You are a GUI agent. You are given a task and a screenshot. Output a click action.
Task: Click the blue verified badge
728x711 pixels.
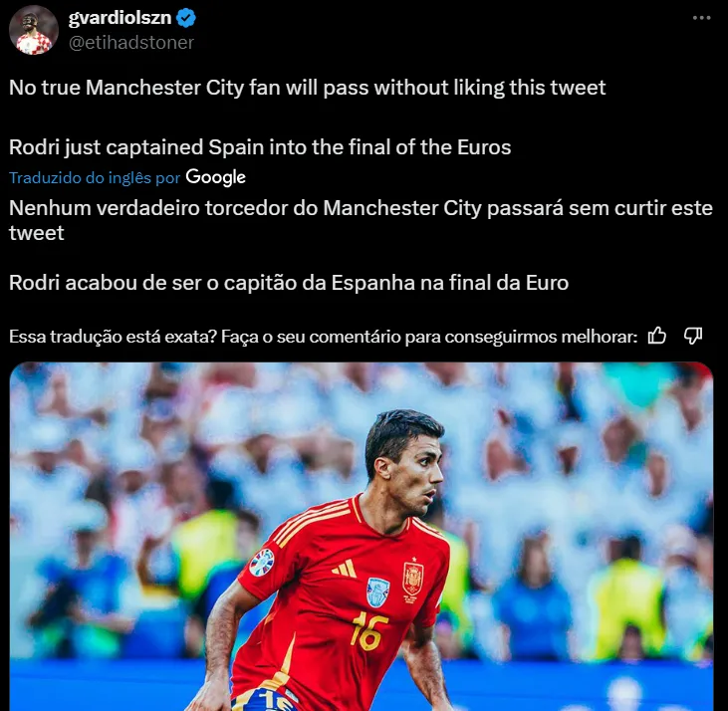pyautogui.click(x=186, y=18)
